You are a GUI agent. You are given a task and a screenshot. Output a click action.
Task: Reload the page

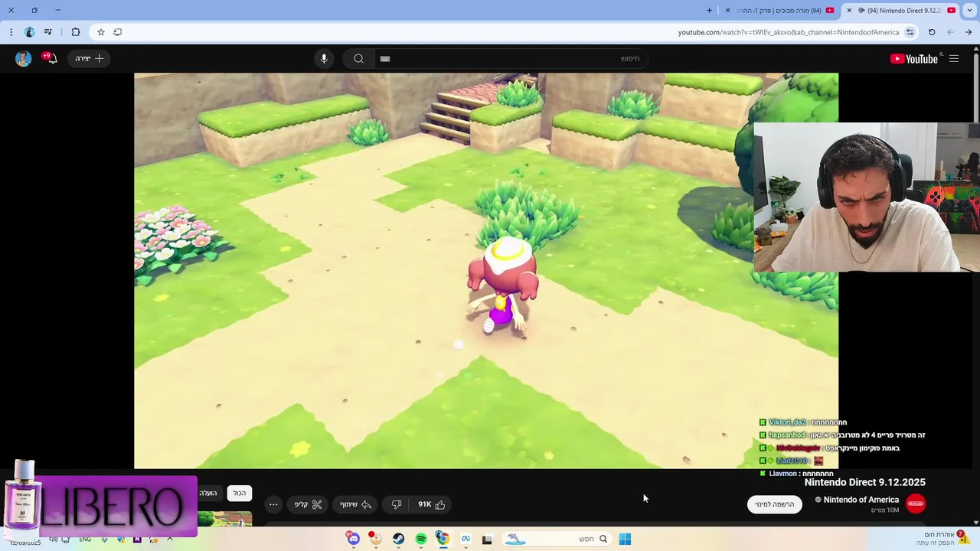click(932, 32)
